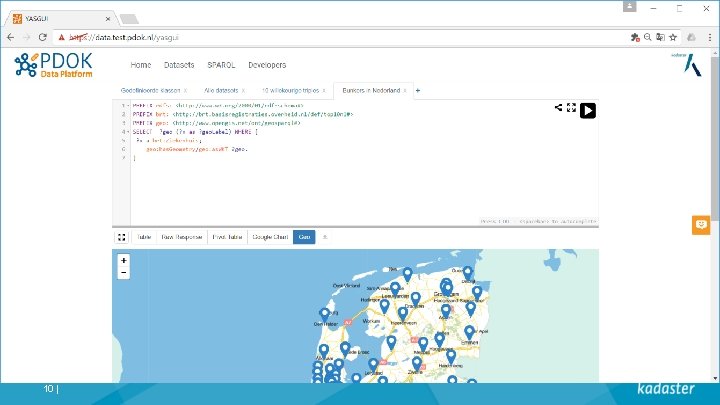Switch to 'Gedefinieerde klassen' query tab
The image size is (720, 405).
151,90
